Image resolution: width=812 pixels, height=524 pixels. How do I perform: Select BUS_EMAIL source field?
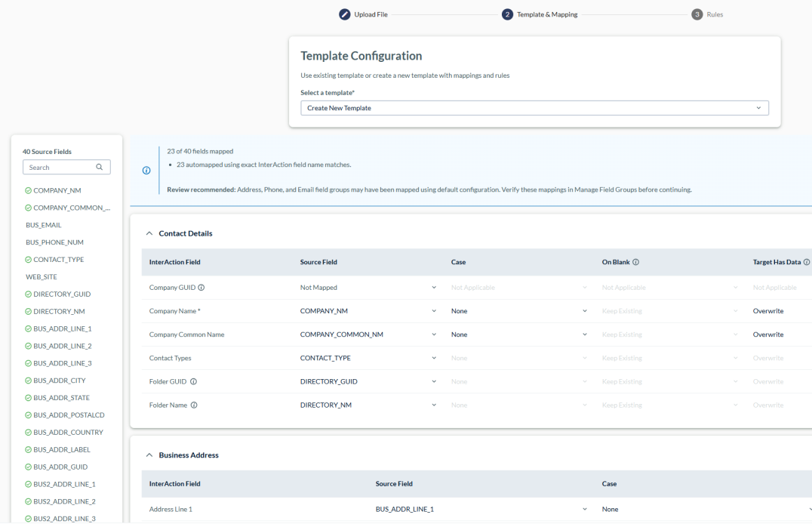pos(44,225)
